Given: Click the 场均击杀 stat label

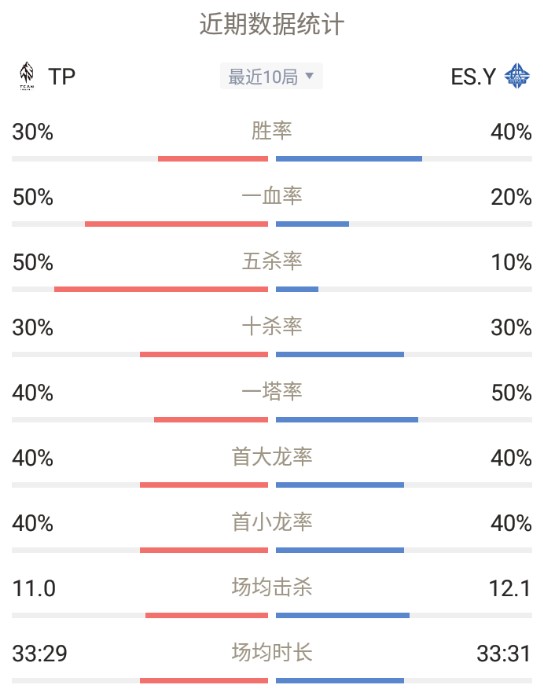Looking at the screenshot, I should [271, 588].
